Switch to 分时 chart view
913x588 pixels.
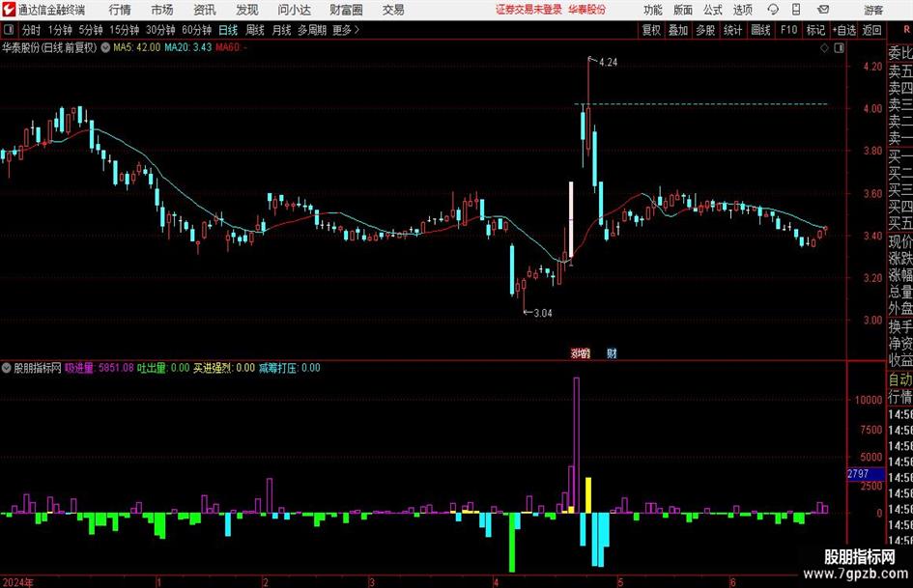click(x=32, y=30)
